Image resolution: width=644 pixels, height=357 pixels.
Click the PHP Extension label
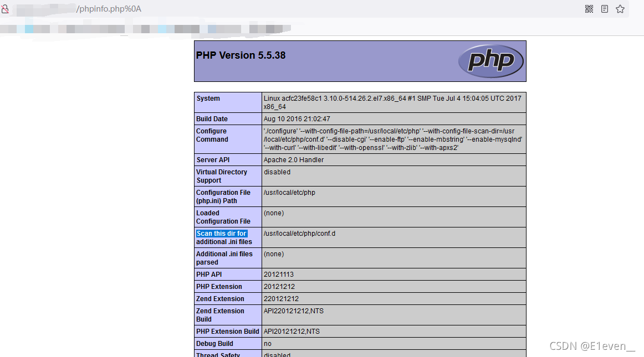[x=219, y=287]
